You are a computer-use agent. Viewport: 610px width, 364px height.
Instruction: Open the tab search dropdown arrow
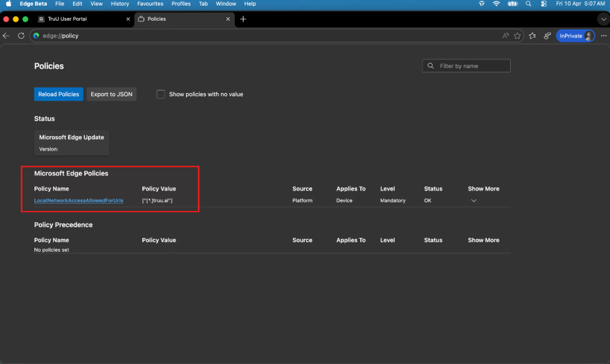[603, 19]
